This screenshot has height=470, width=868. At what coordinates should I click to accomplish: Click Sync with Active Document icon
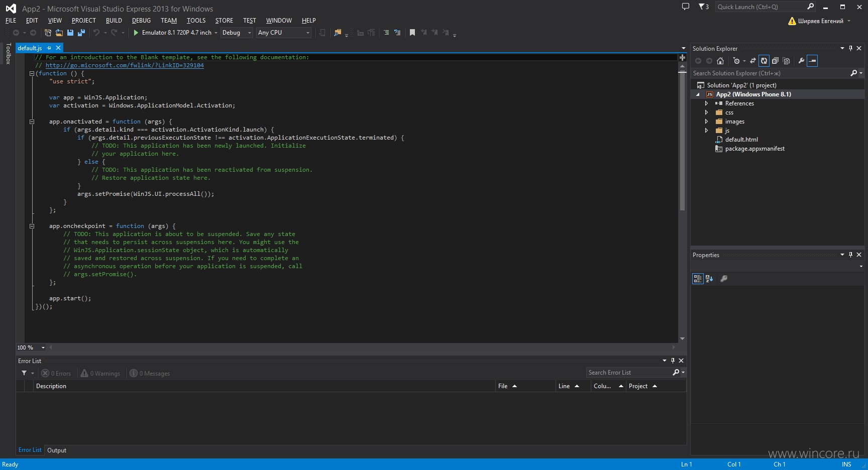tap(753, 61)
